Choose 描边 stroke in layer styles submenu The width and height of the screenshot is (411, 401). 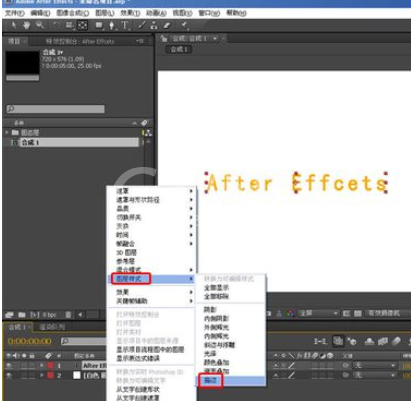coord(231,380)
